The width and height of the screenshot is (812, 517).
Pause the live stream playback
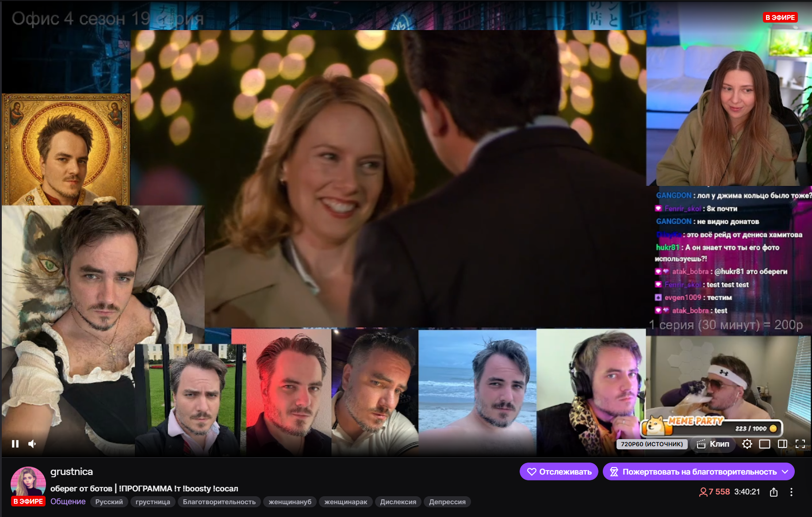(15, 444)
